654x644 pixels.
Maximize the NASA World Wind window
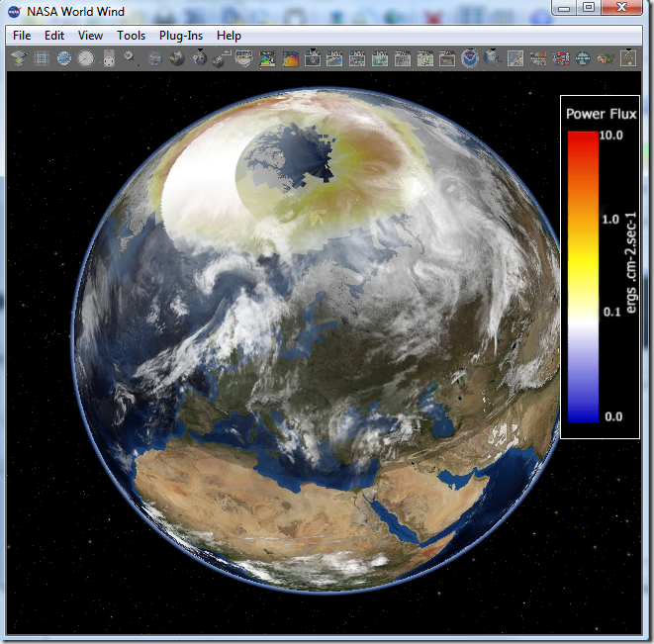tap(588, 8)
